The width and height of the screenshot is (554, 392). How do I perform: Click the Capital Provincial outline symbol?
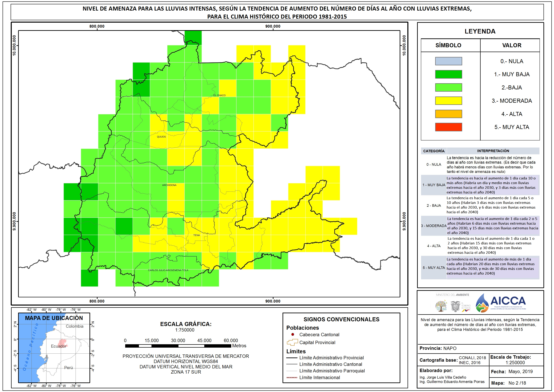(x=292, y=342)
